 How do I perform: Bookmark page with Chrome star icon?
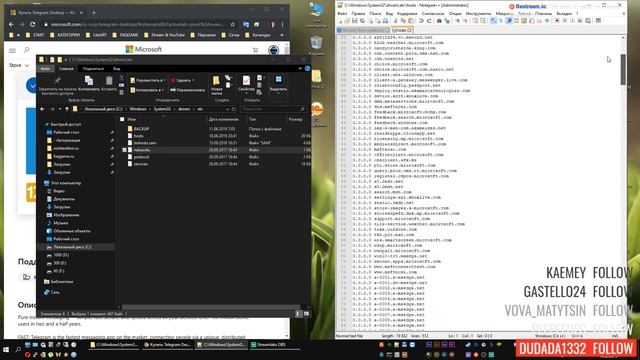[232, 24]
